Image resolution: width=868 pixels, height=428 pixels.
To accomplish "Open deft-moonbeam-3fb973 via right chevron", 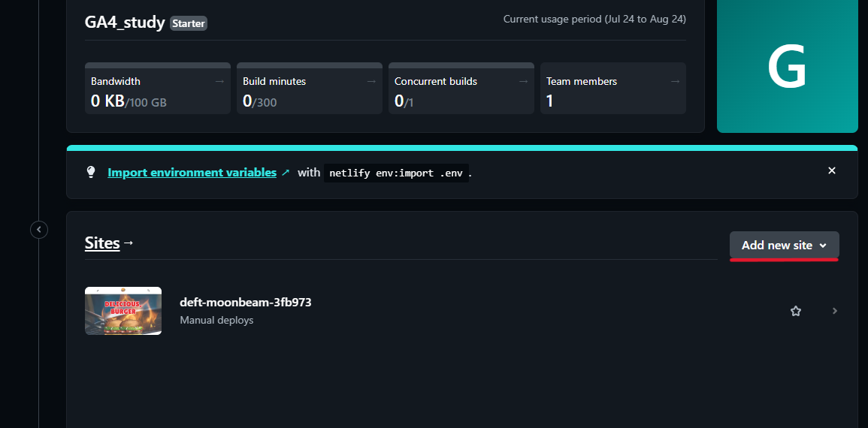I will [x=835, y=311].
